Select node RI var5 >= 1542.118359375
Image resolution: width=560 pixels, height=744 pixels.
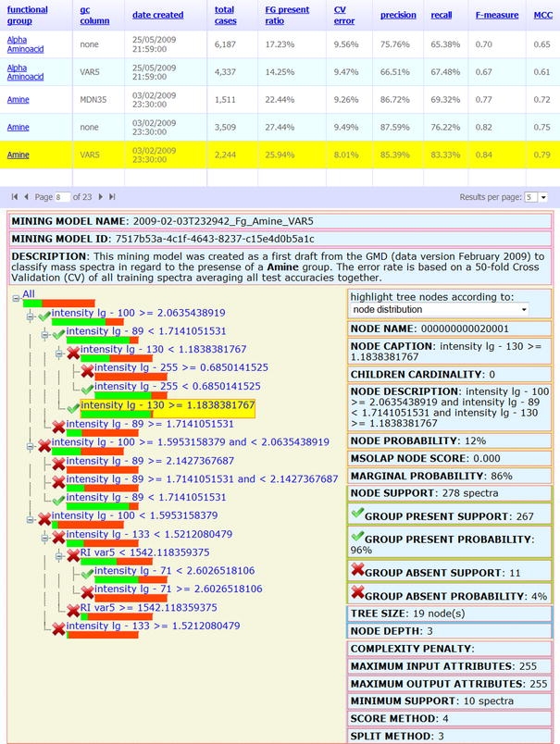148,607
